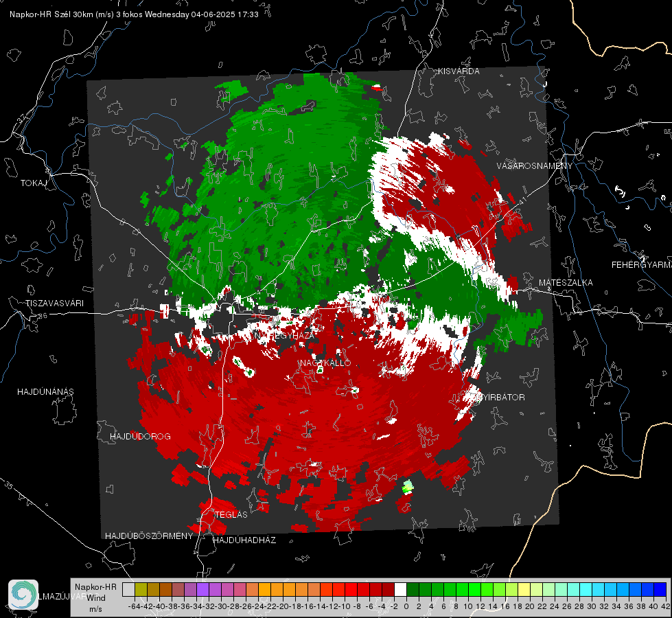Click the HAJDÚBÖSZÖRMÉNY town label
This screenshot has width=672, height=618.
pyautogui.click(x=149, y=536)
